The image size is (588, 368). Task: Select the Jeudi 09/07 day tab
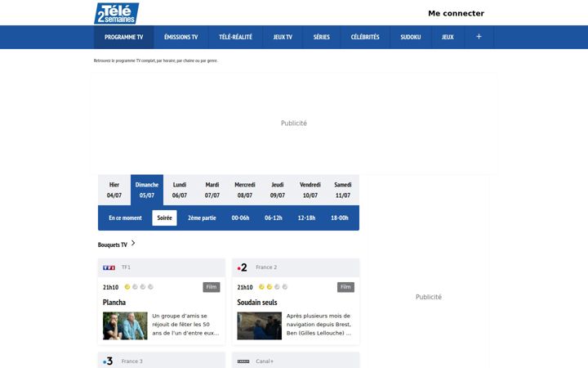coord(277,190)
